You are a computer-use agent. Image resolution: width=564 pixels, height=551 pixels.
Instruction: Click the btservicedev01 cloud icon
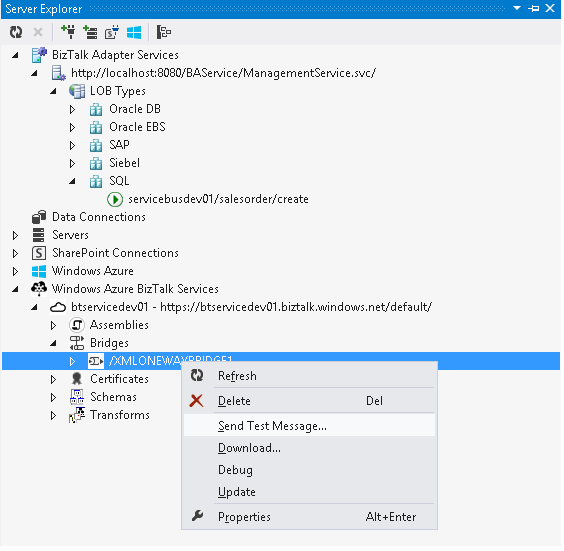(x=58, y=308)
